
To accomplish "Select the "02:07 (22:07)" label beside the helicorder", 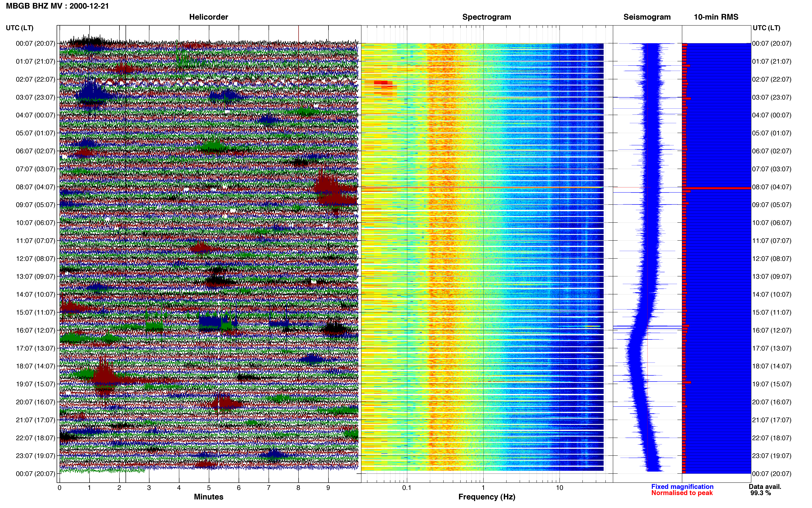I will (x=35, y=79).
